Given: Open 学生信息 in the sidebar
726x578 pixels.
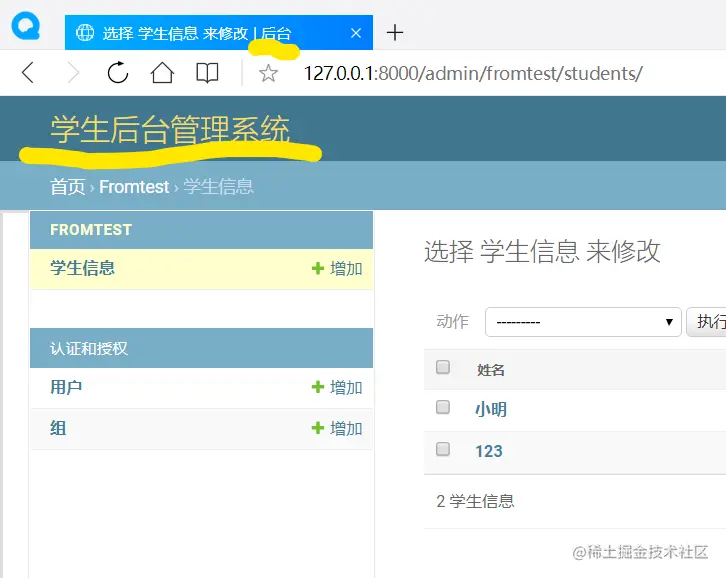Looking at the screenshot, I should click(82, 268).
